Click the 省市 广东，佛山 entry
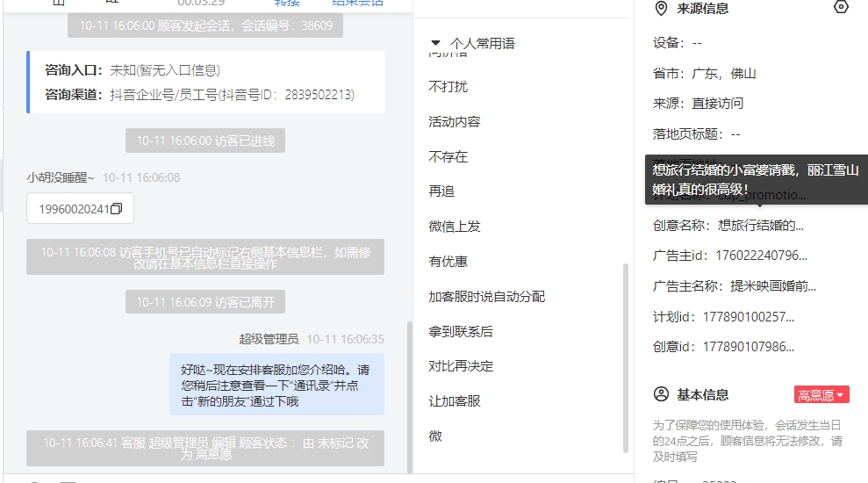This screenshot has width=868, height=483. [704, 73]
